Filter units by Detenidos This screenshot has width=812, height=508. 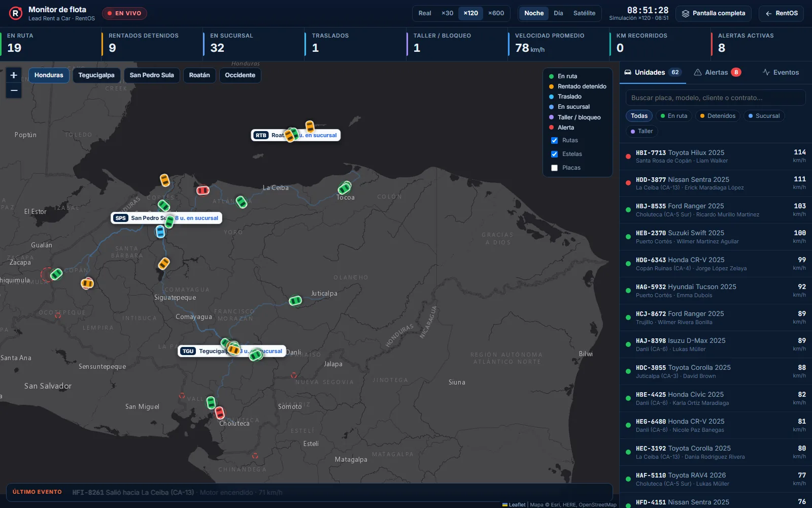click(718, 116)
